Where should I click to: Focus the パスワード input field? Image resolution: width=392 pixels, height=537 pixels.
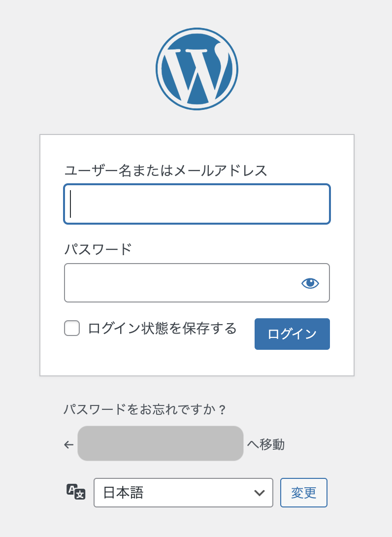[x=182, y=283]
